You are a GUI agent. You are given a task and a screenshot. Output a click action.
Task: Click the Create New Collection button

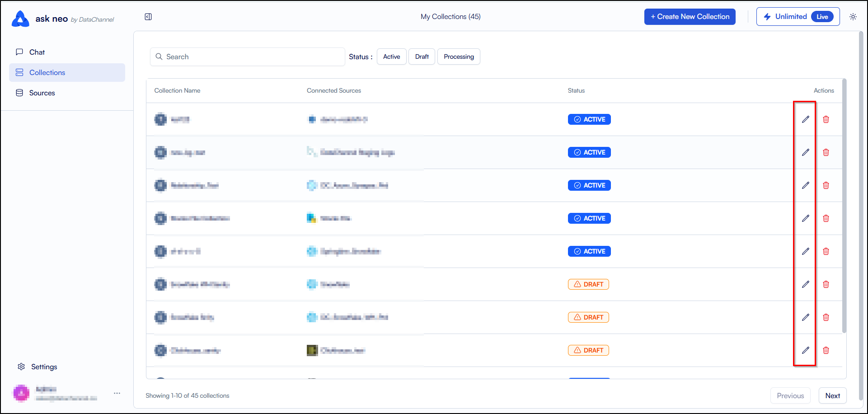[x=690, y=17]
